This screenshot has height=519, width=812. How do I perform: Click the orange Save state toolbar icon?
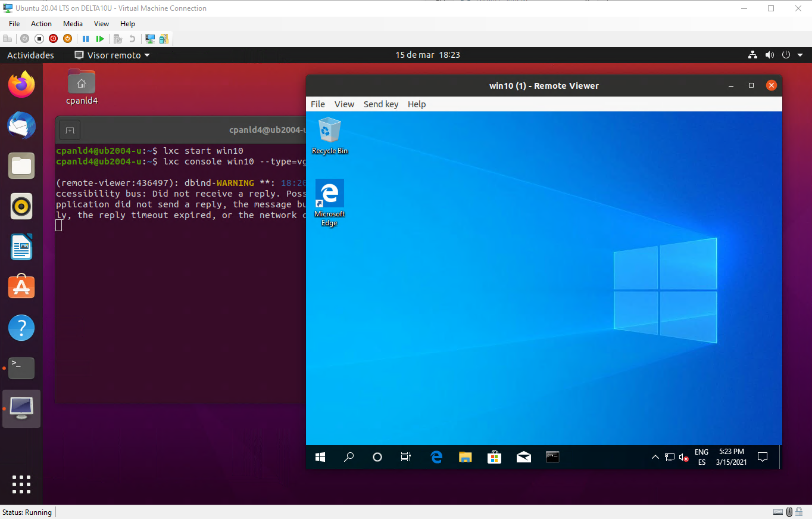pyautogui.click(x=67, y=39)
